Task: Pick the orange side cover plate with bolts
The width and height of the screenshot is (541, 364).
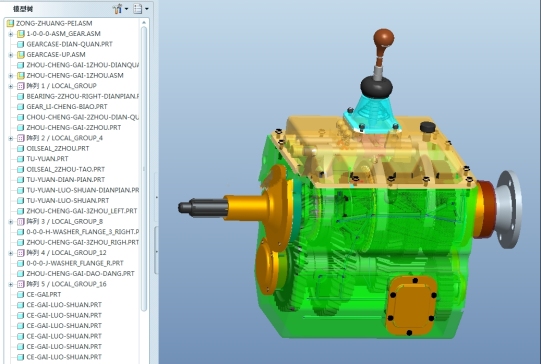Action: click(x=411, y=306)
